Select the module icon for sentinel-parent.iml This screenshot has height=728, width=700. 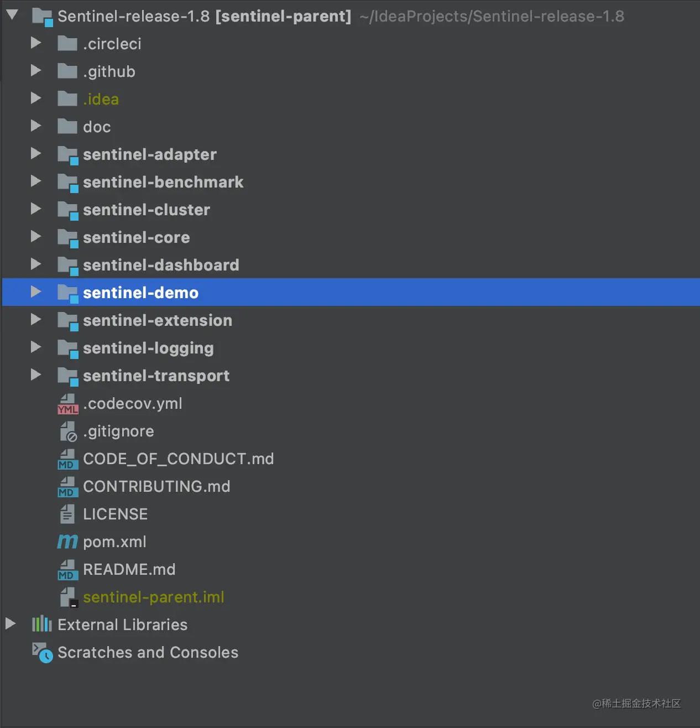tap(67, 597)
